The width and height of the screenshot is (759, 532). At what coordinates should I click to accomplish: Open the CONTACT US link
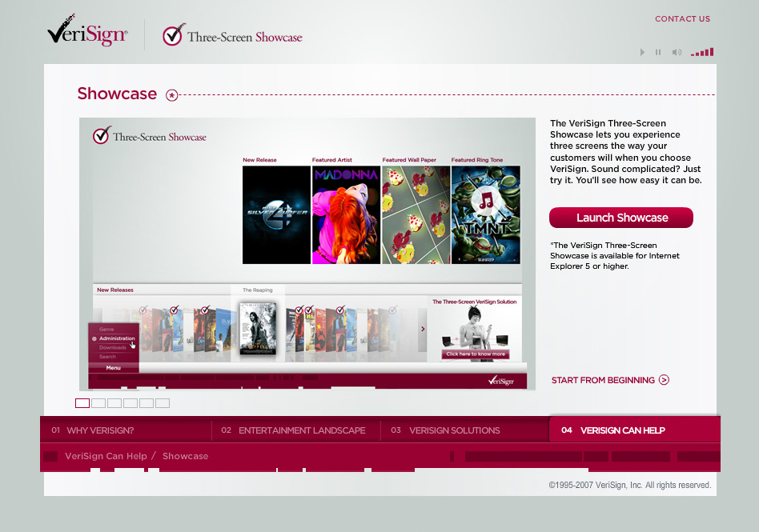coord(682,19)
